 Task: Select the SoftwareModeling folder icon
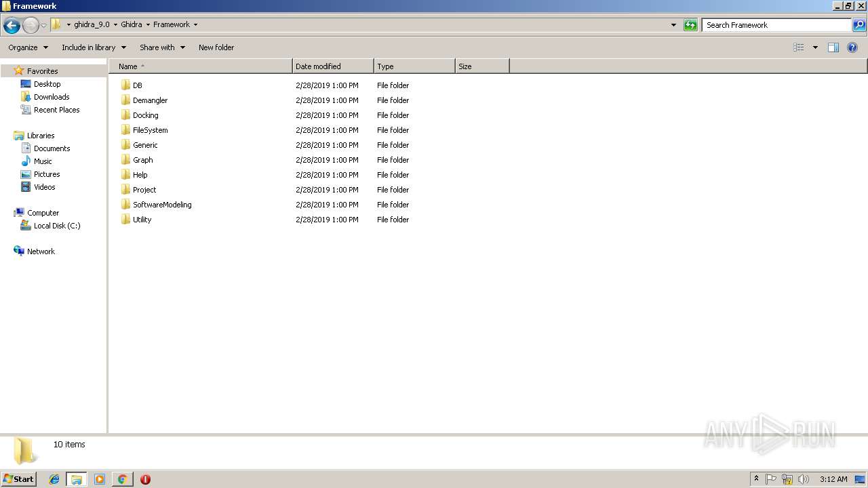(x=125, y=205)
